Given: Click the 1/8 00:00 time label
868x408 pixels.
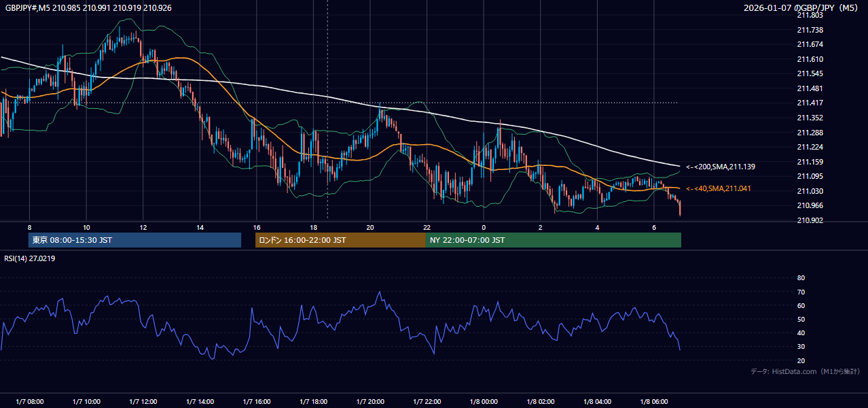Looking at the screenshot, I should [483, 401].
